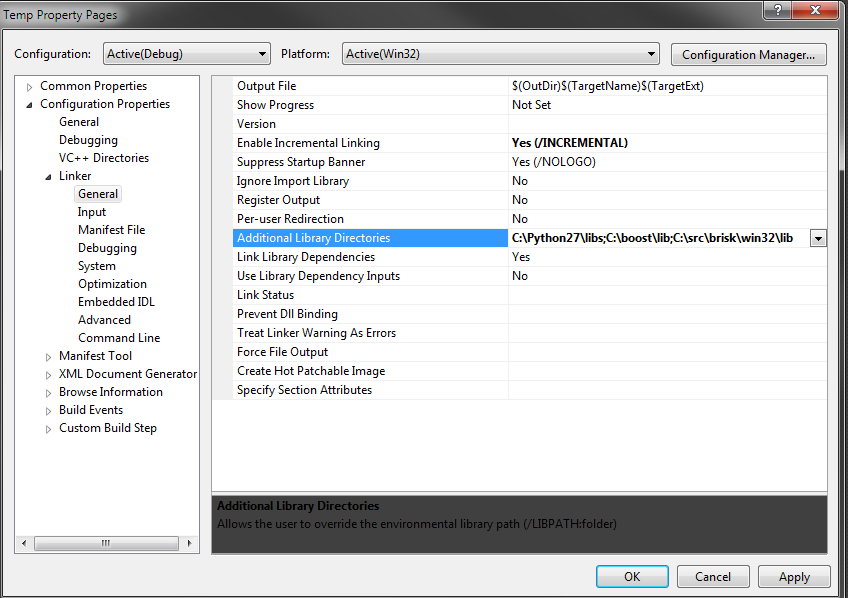The width and height of the screenshot is (848, 598).
Task: Collapse the Configuration Properties node
Action: click(30, 105)
